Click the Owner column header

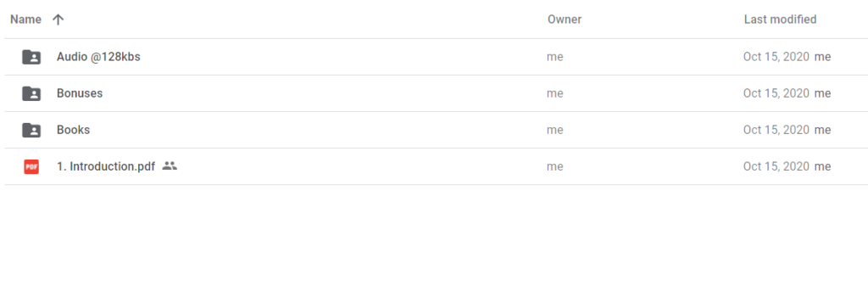[564, 20]
